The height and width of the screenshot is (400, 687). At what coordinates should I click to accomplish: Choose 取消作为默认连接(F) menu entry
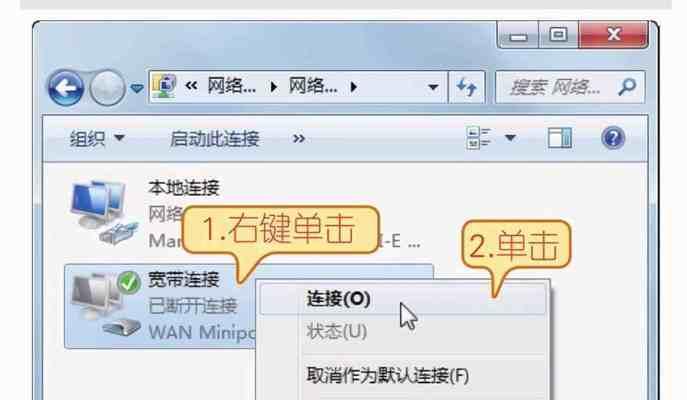coord(388,375)
